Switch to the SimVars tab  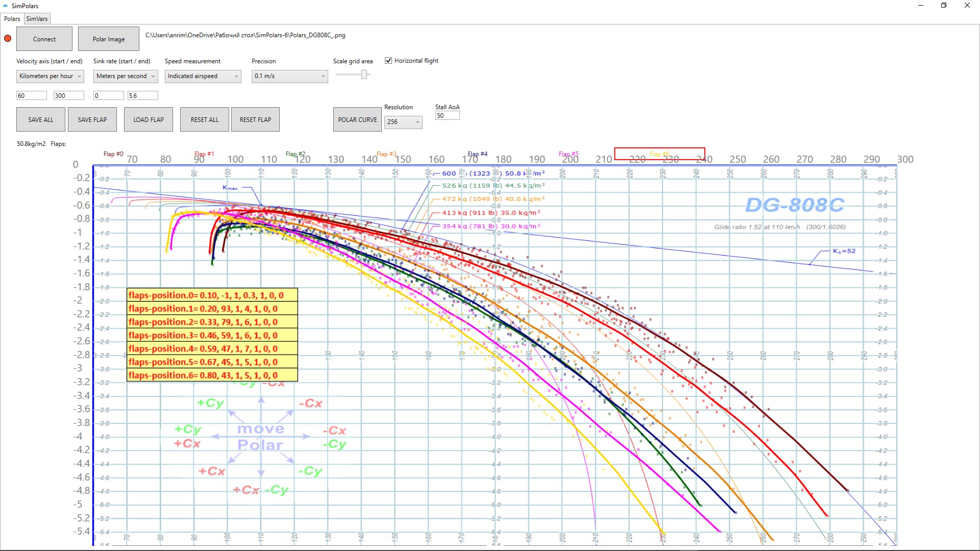point(37,19)
